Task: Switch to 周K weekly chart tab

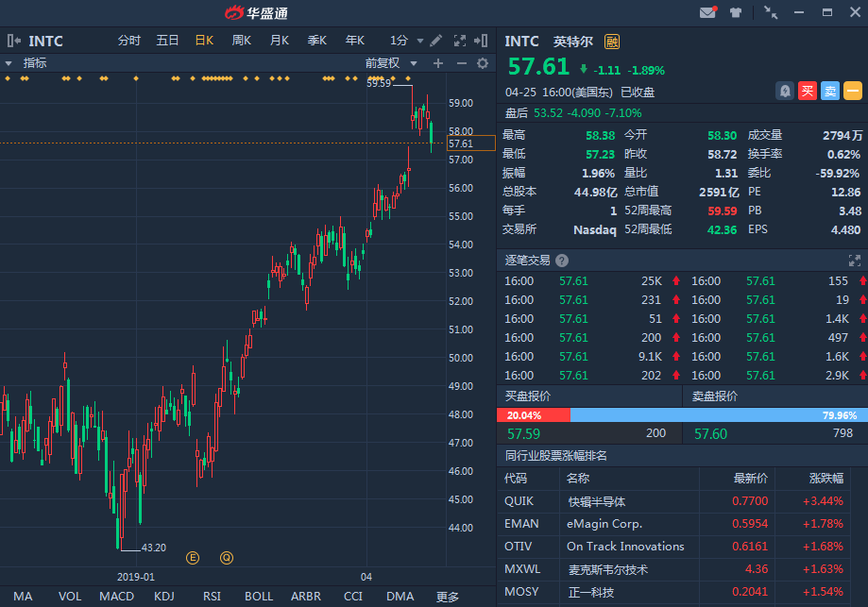Action: pos(242,41)
